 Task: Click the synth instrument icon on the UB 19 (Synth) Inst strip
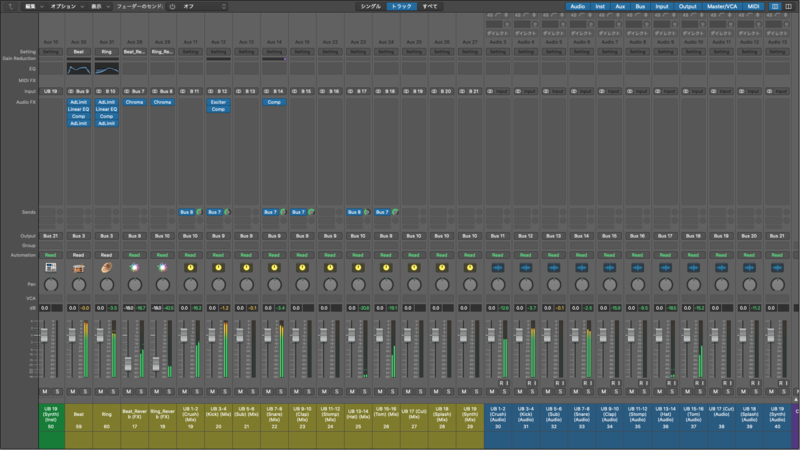click(51, 267)
